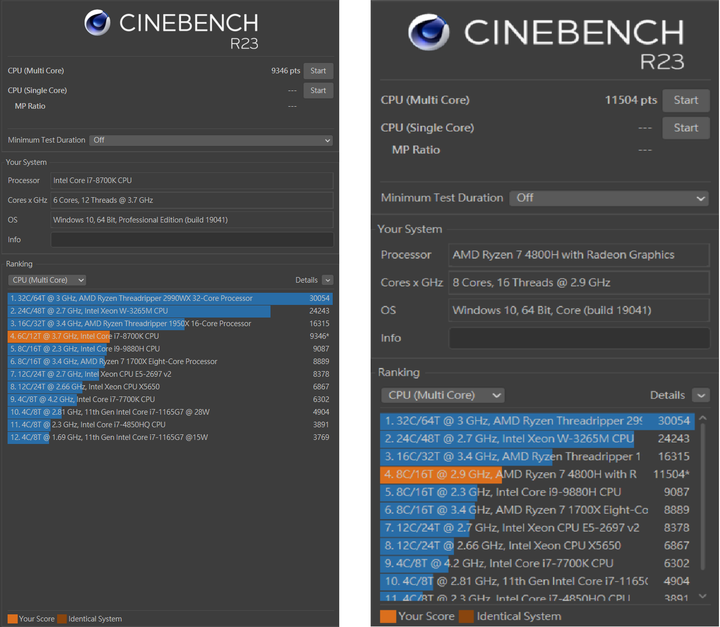Open Minimum Test Duration dropdown in right window

tap(609, 198)
